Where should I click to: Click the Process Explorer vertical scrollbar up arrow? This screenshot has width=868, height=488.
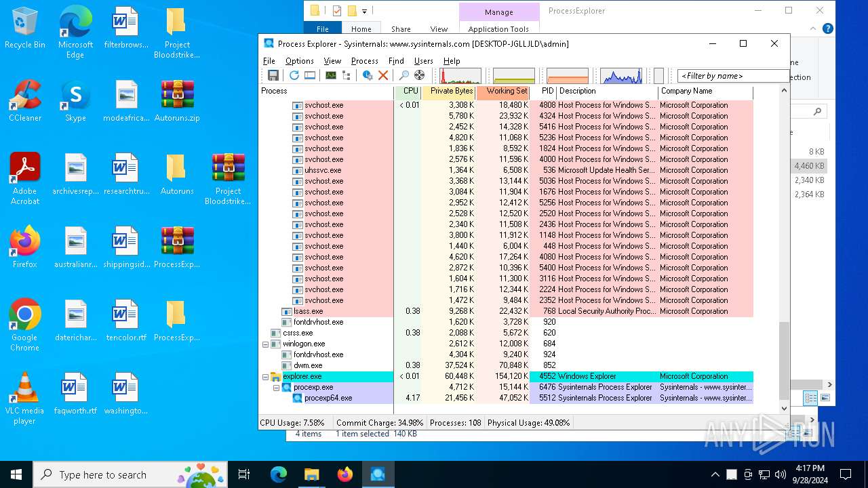(x=785, y=91)
